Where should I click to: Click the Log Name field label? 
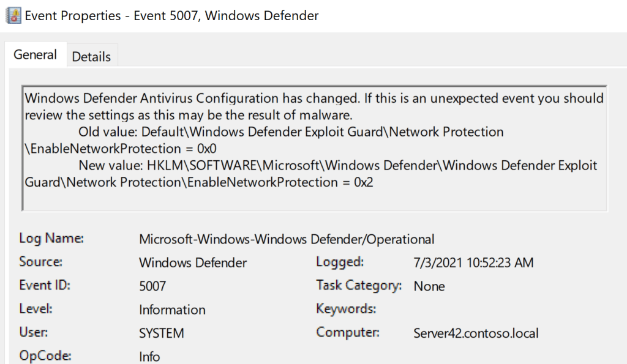[x=51, y=239]
